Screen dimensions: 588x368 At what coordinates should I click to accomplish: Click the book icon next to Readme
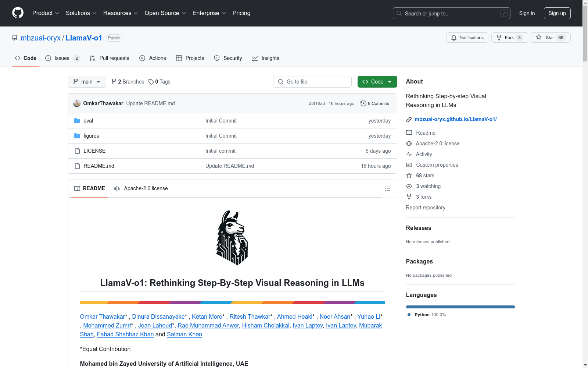[x=409, y=133]
